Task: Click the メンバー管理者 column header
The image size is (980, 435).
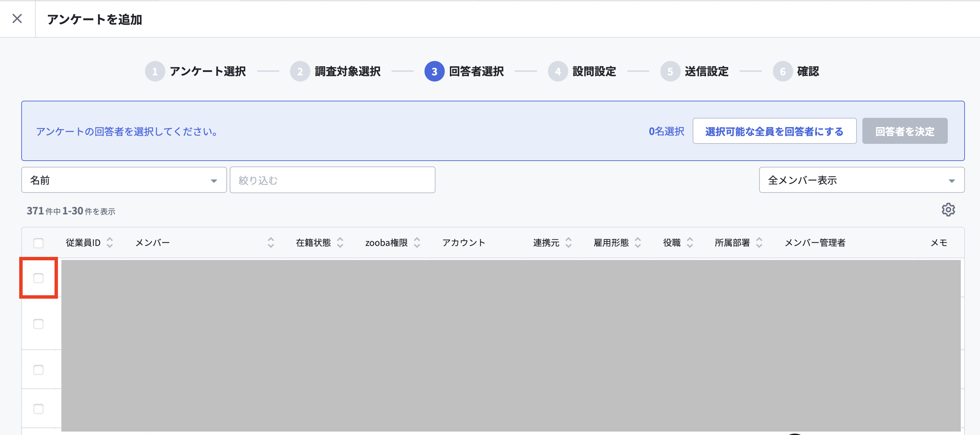Action: [815, 243]
